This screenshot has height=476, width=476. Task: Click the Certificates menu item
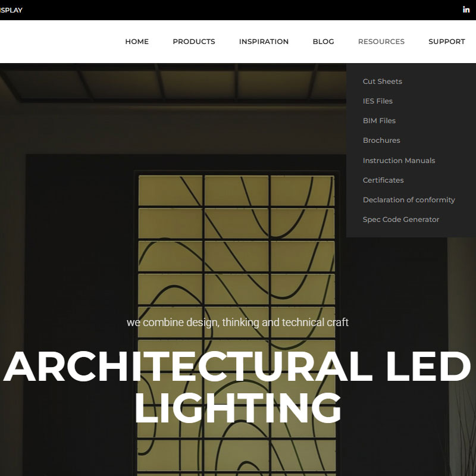pos(383,180)
